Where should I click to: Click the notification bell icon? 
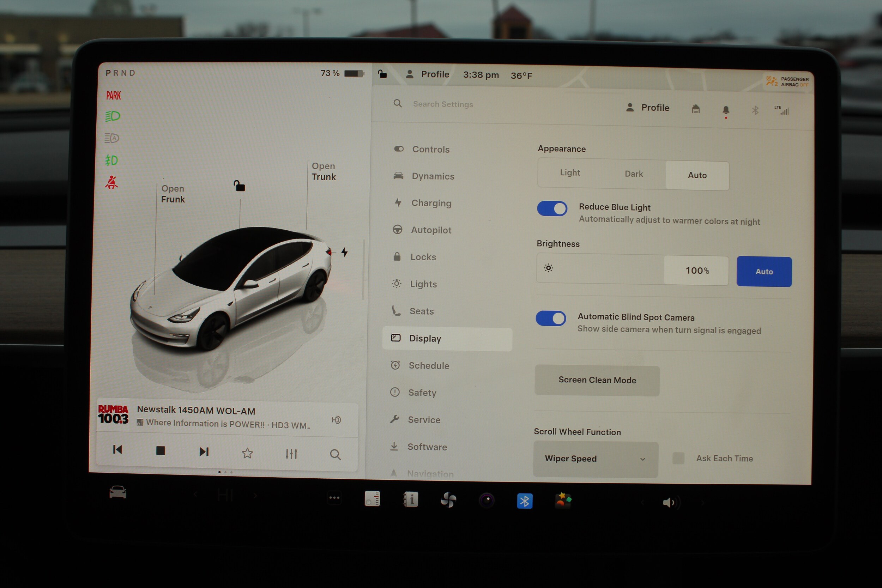(726, 110)
